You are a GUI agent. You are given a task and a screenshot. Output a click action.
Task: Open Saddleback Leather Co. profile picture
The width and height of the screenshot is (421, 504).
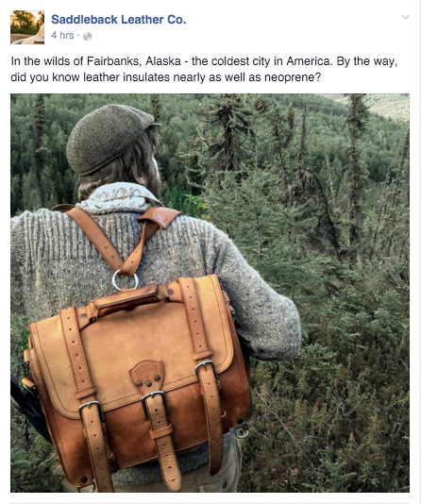[x=27, y=27]
